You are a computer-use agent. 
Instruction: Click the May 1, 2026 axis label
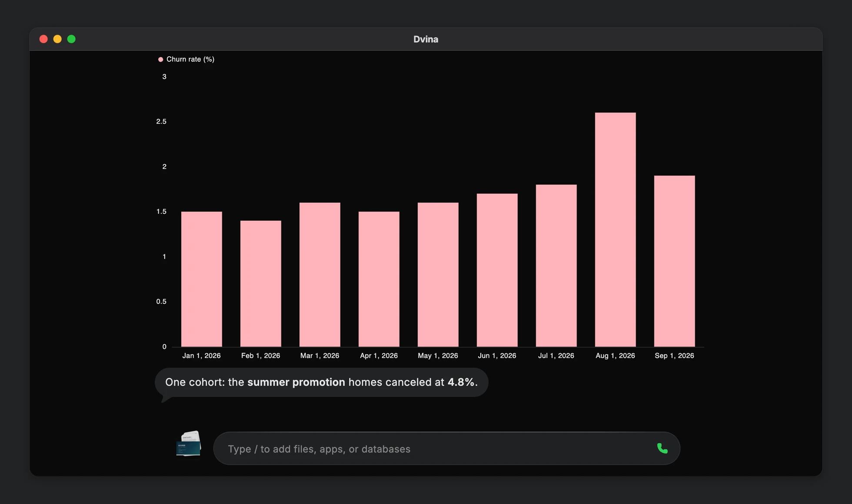tap(438, 355)
